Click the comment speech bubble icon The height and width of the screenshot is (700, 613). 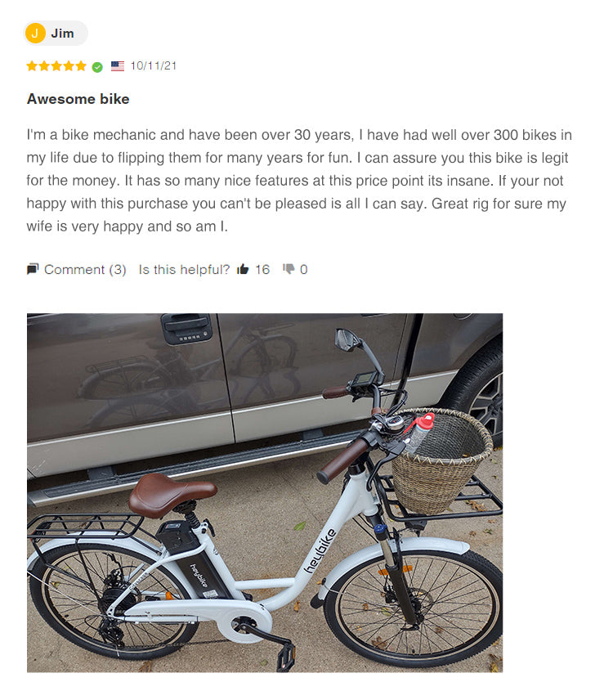[33, 269]
